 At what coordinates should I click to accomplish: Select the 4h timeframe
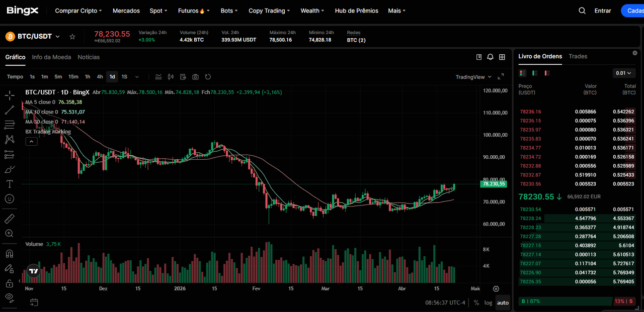click(x=100, y=77)
